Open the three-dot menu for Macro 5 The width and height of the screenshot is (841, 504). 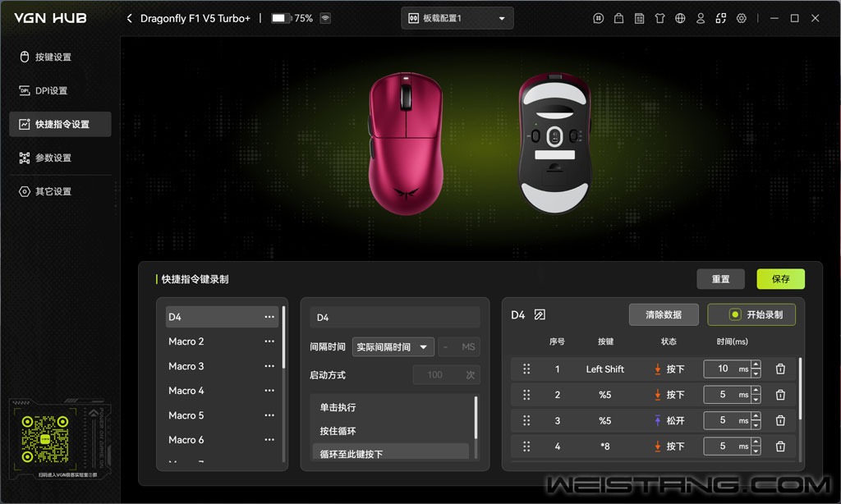[269, 415]
